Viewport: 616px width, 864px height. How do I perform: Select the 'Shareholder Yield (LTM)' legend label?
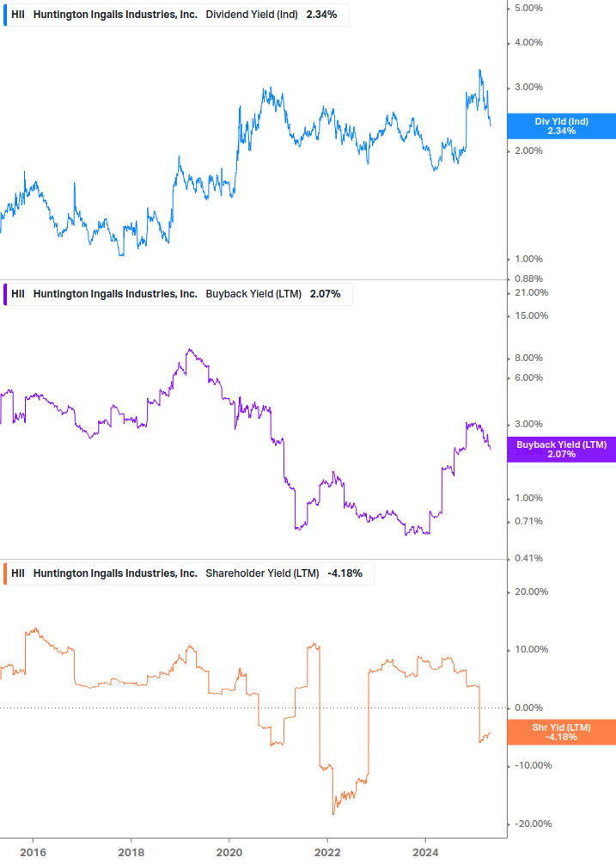point(262,573)
